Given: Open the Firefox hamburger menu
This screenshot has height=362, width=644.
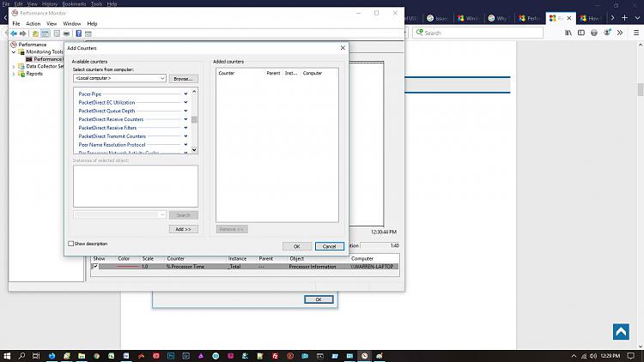Looking at the screenshot, I should point(636,33).
